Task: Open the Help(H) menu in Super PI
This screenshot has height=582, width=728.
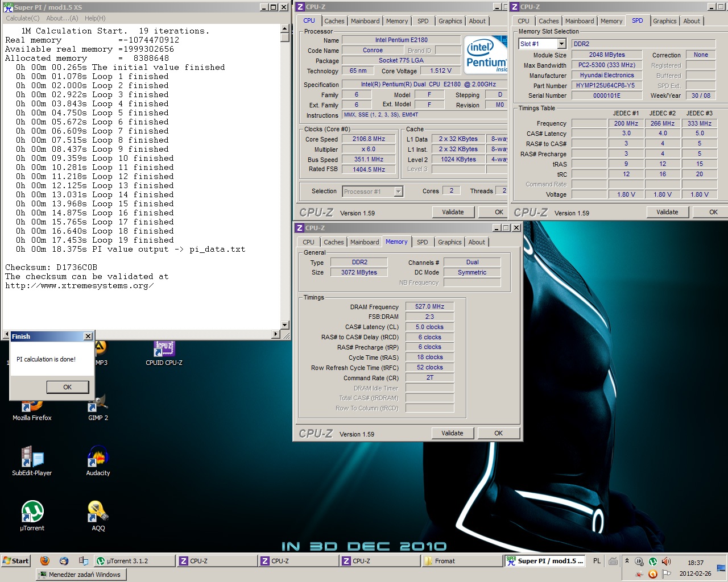Action: tap(95, 18)
